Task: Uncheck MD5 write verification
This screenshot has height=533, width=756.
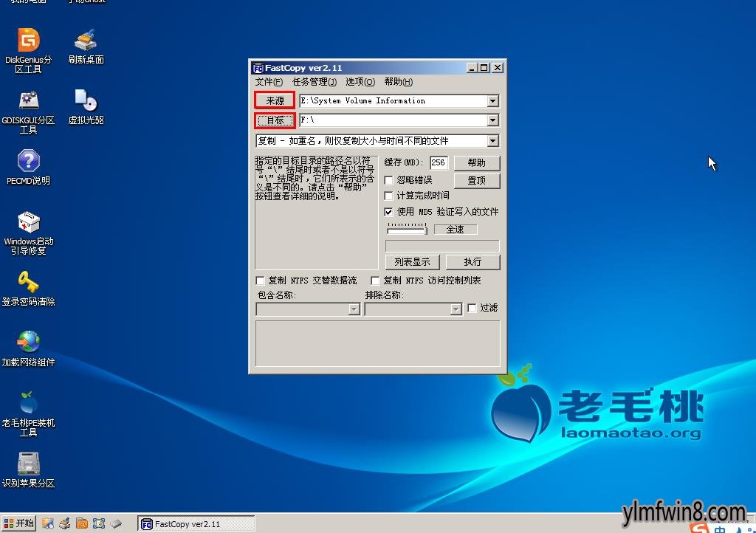Action: pyautogui.click(x=389, y=213)
